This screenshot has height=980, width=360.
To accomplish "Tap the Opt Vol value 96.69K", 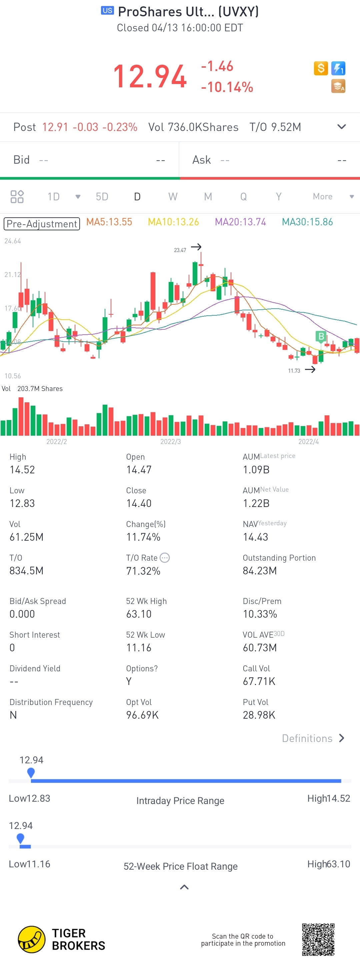I will (x=142, y=715).
